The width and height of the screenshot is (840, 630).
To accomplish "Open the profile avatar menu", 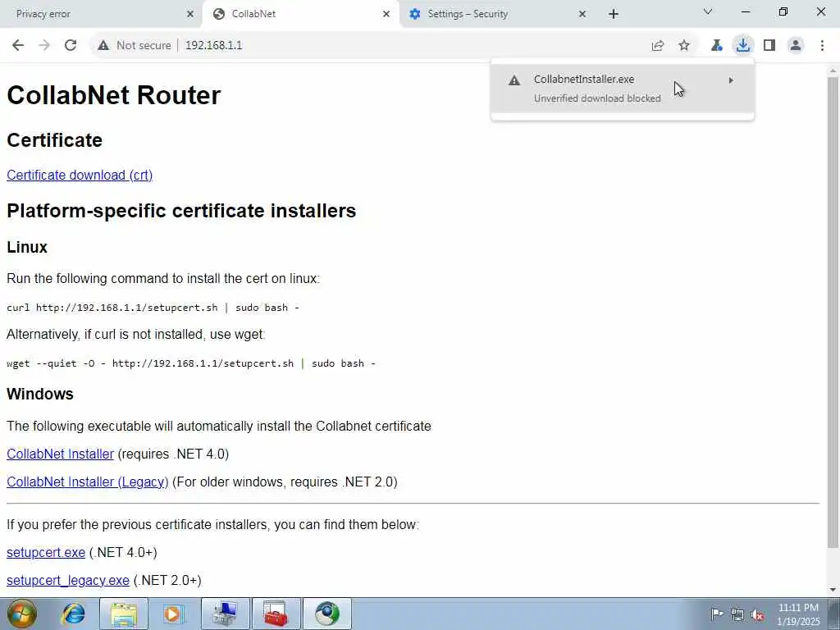I will click(796, 46).
